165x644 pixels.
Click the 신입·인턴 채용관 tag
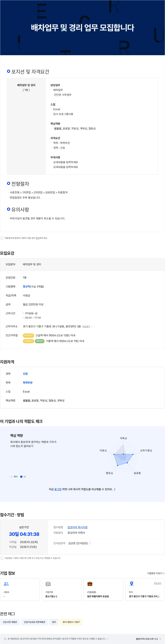[10, 622]
